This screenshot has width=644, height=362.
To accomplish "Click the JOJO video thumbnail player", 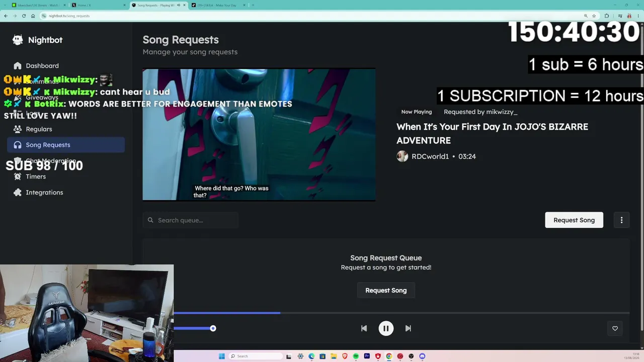I will 259,135.
